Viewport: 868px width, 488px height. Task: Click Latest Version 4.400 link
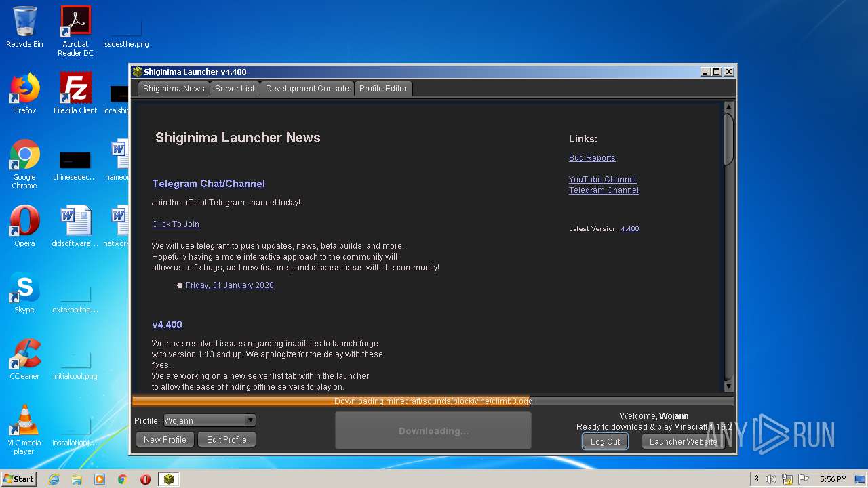(630, 229)
